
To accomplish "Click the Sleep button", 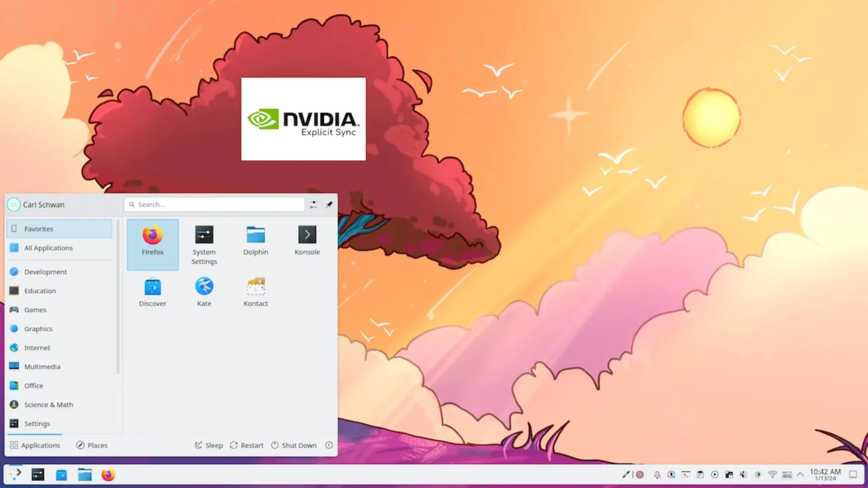I will coord(209,445).
